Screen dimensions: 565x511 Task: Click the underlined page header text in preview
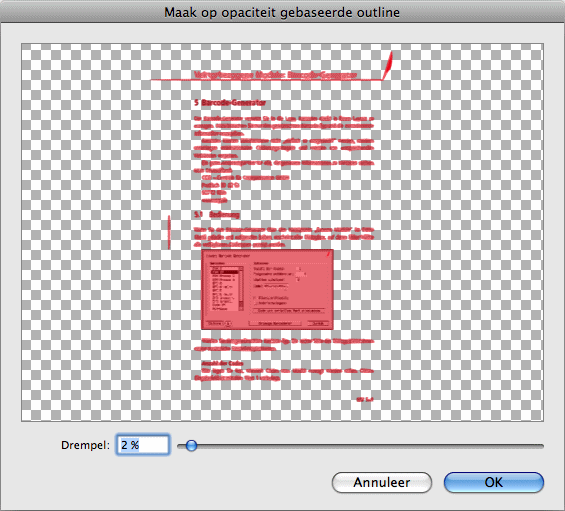click(275, 75)
